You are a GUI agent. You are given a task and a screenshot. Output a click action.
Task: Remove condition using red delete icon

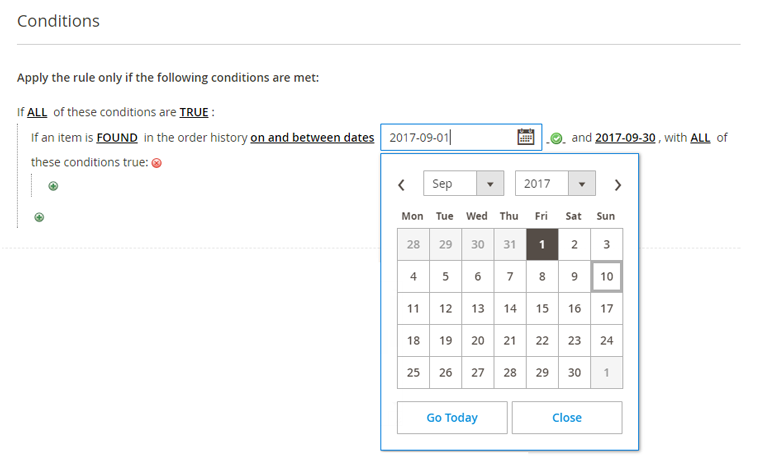[x=157, y=163]
